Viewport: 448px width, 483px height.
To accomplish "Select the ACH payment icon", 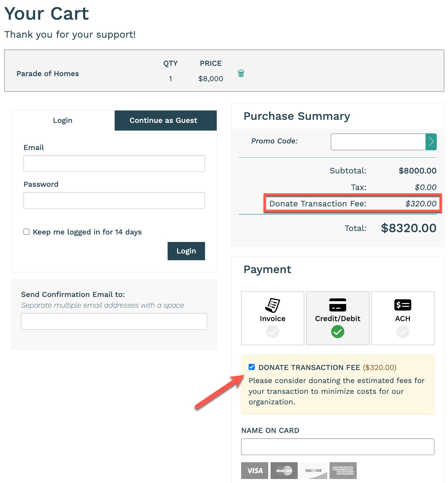I will click(402, 305).
